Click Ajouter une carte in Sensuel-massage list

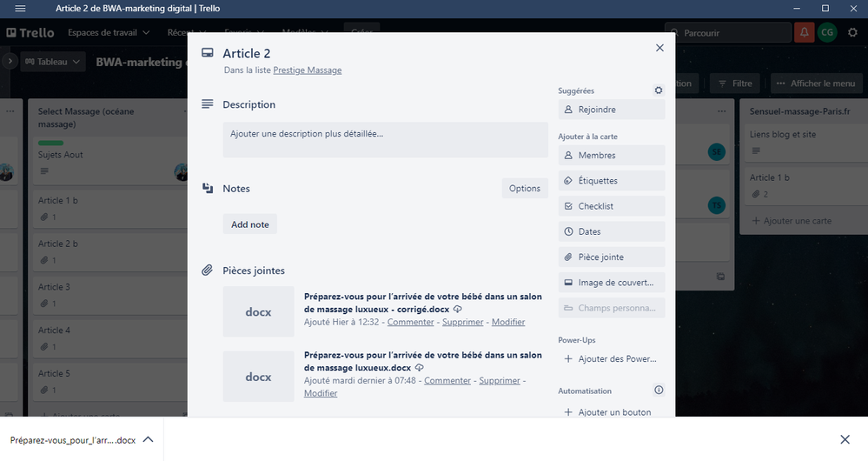tap(792, 221)
